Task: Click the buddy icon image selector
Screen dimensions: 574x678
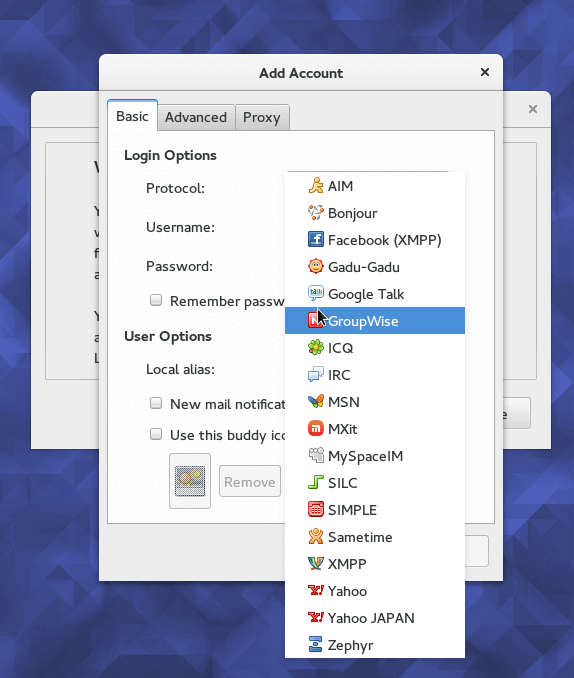Action: (190, 481)
